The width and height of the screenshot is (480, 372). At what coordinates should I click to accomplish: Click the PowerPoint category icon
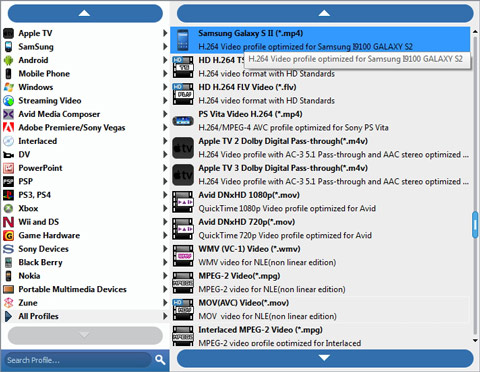tap(8, 168)
